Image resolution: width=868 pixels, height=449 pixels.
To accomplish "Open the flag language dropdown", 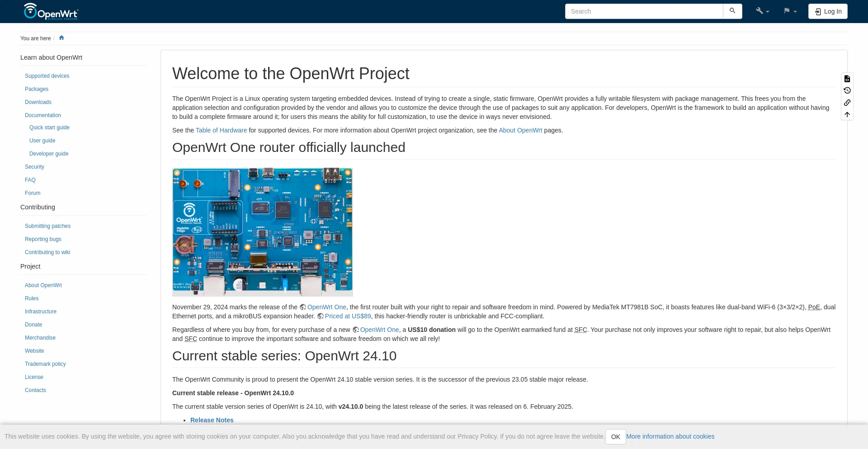I will click(x=790, y=11).
